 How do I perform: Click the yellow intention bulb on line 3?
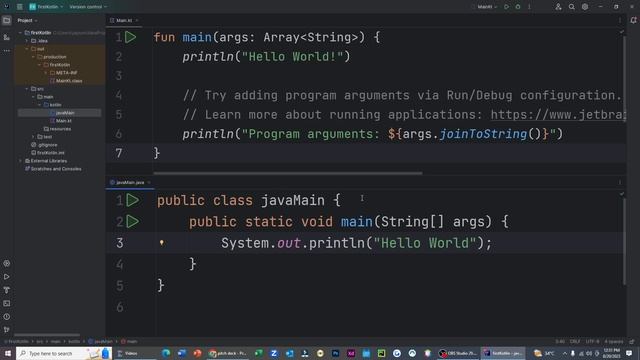tap(162, 243)
